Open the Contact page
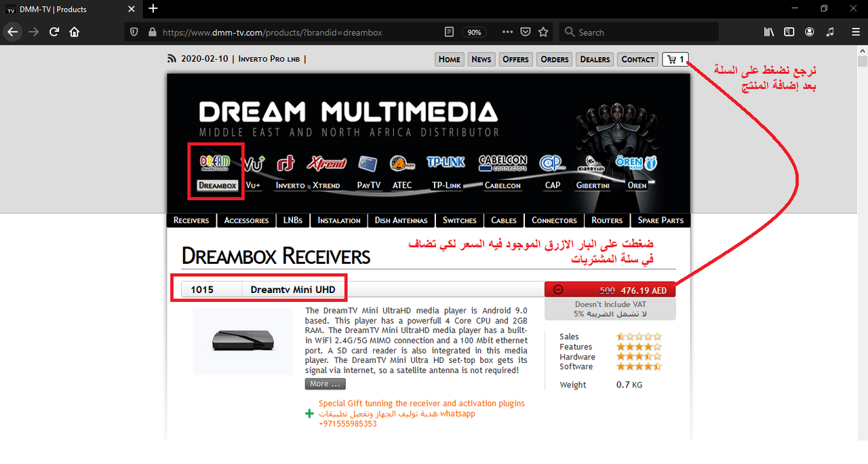868x464 pixels. 638,60
